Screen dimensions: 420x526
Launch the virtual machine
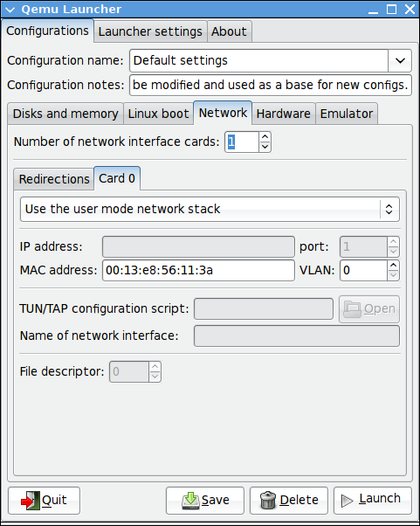[x=372, y=500]
